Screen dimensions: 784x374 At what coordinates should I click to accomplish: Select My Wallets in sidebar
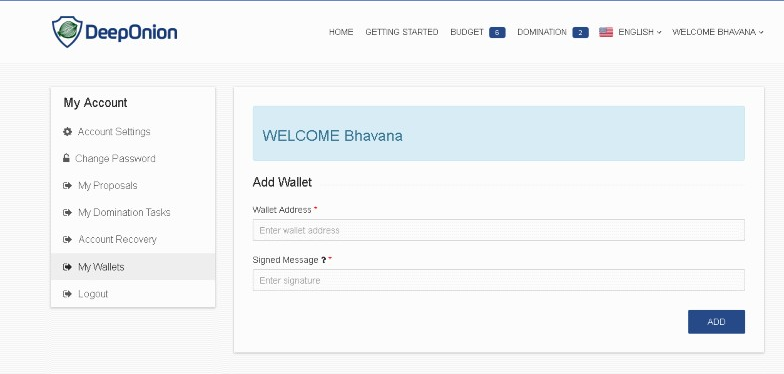coord(133,266)
